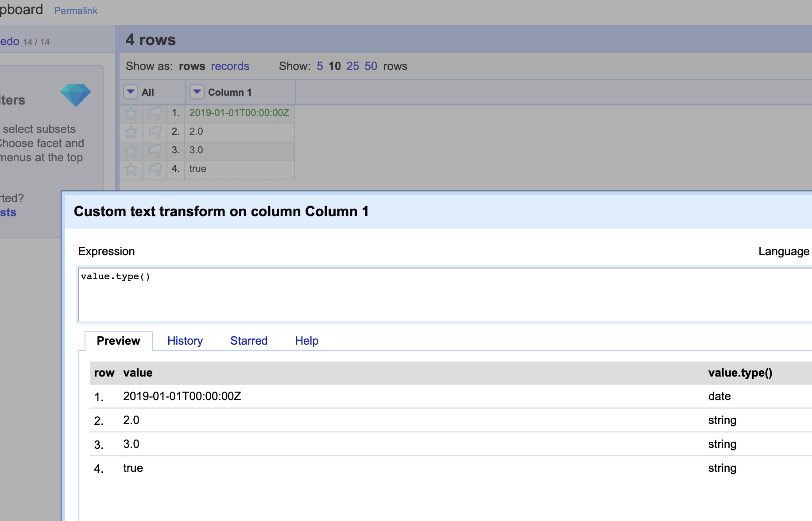812x521 pixels.
Task: Click the 'string' result for preview row 4
Action: click(x=722, y=468)
